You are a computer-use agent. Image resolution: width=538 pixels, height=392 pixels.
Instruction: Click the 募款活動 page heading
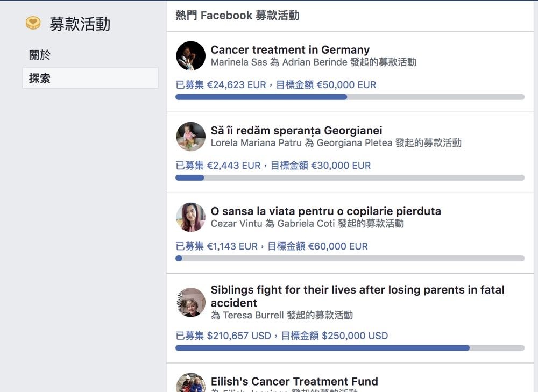[x=80, y=24]
